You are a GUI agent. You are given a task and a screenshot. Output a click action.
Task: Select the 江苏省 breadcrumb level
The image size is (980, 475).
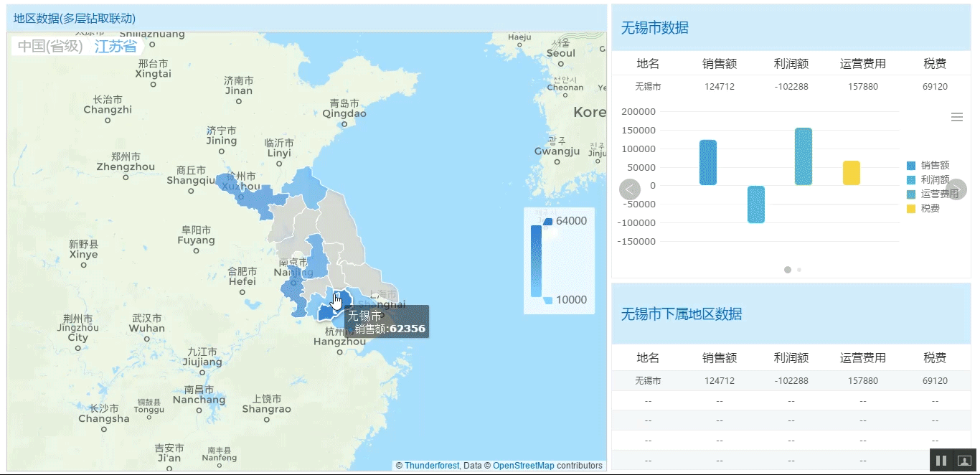(x=116, y=45)
